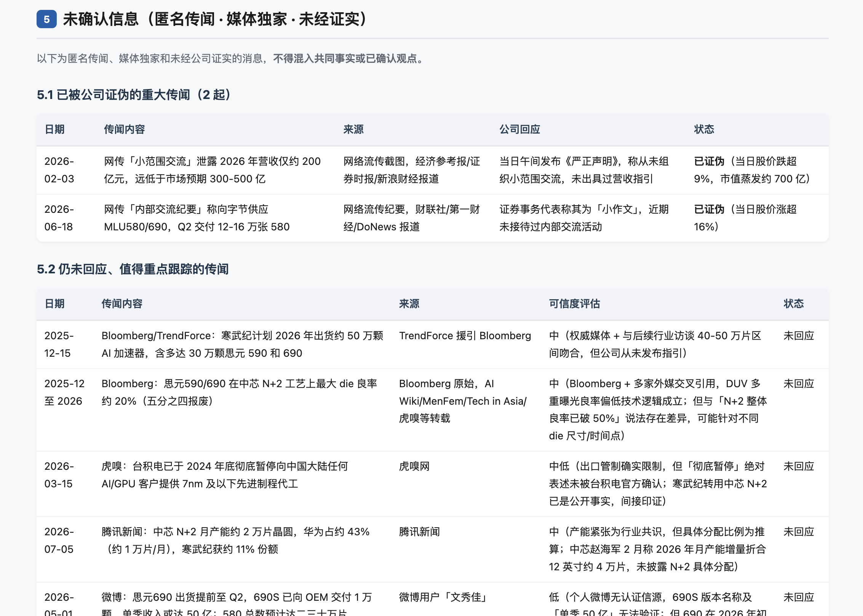863x616 pixels.
Task: Click the 来源 header in second table
Action: point(409,304)
